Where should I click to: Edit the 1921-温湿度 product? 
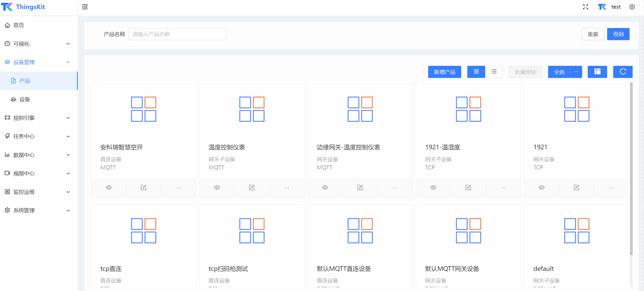tap(468, 188)
